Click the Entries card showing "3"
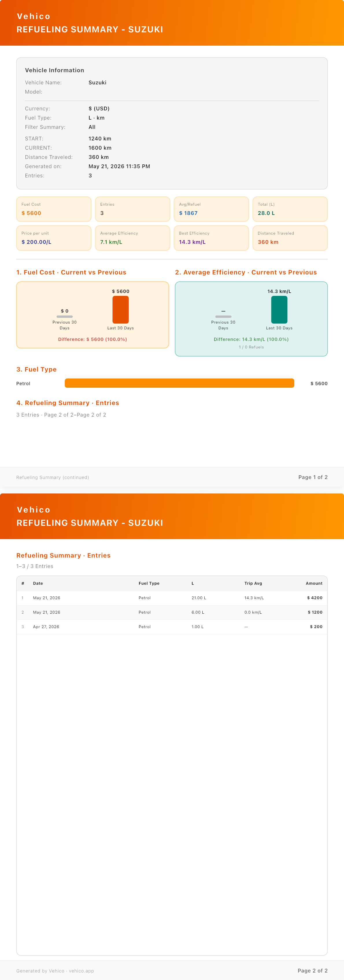This screenshot has width=344, height=980. [x=132, y=209]
